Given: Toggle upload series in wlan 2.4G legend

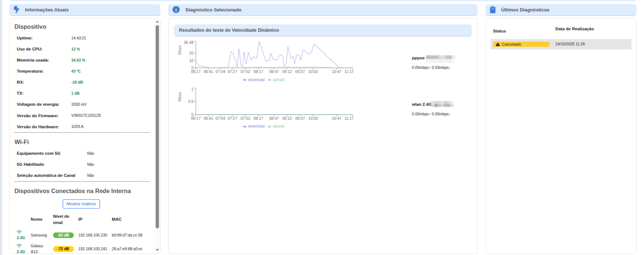Looking at the screenshot, I should click(276, 126).
